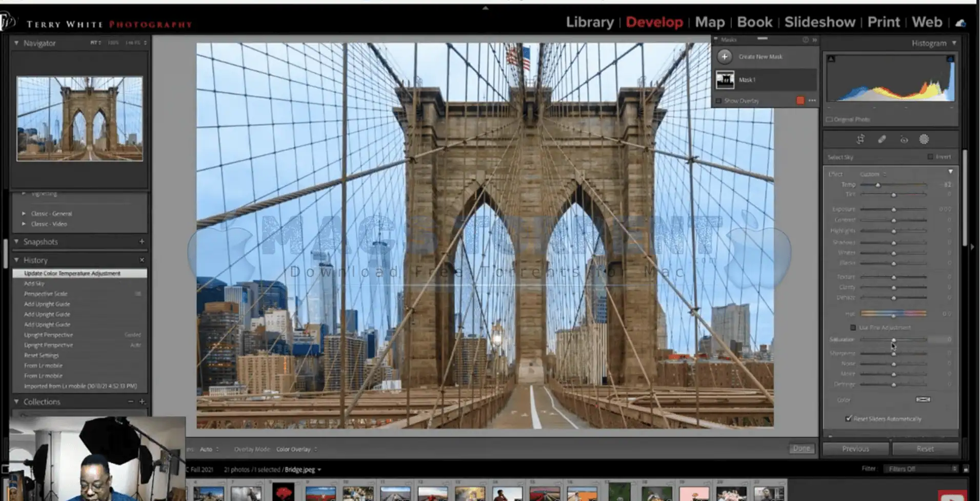This screenshot has height=501, width=980.
Task: Open the Bridge.jpeg filename dropdown
Action: coord(303,470)
